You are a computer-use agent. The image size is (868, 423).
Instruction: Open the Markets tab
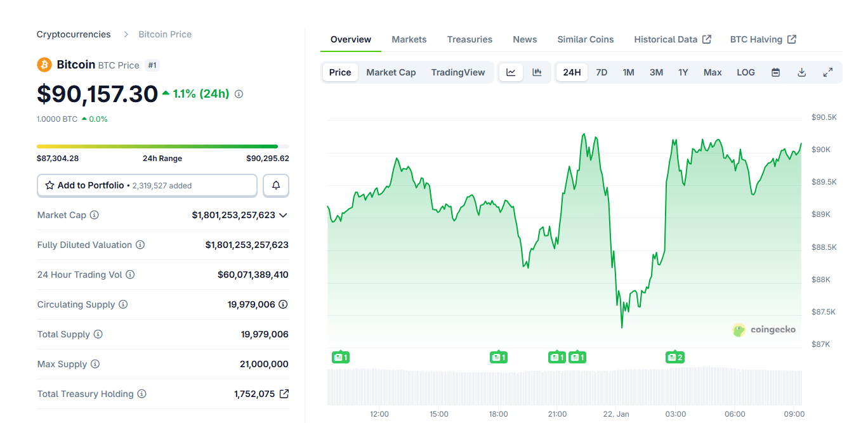click(409, 39)
